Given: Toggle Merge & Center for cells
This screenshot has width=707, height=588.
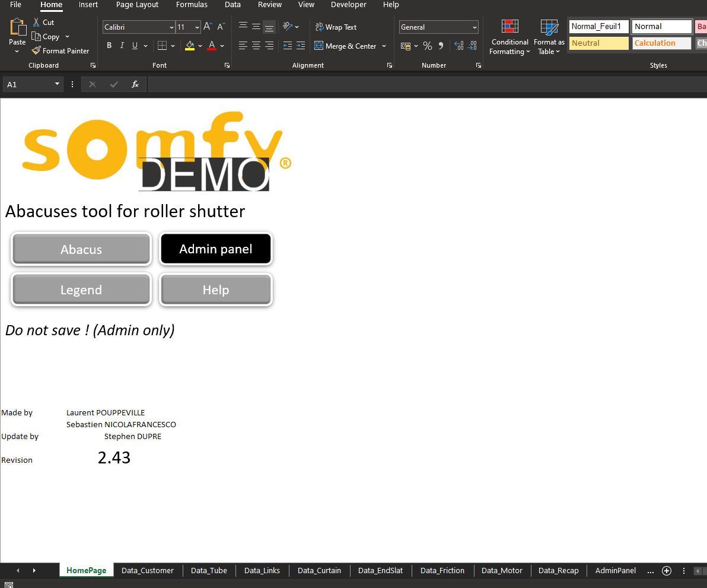Looking at the screenshot, I should pyautogui.click(x=345, y=46).
